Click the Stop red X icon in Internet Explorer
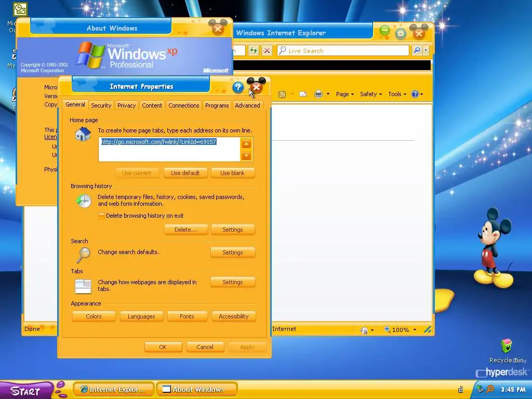This screenshot has width=532, height=399. (267, 50)
